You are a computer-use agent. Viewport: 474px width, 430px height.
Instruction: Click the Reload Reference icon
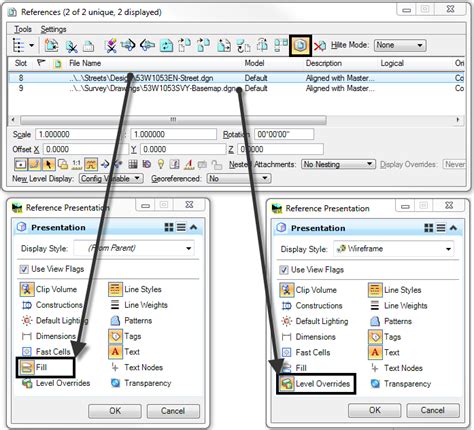(166, 45)
